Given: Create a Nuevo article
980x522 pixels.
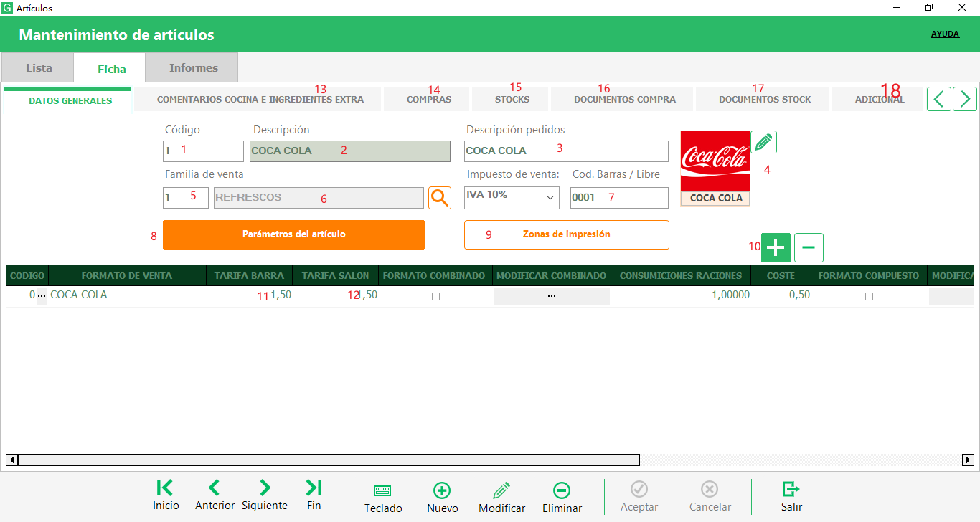Looking at the screenshot, I should [x=442, y=497].
